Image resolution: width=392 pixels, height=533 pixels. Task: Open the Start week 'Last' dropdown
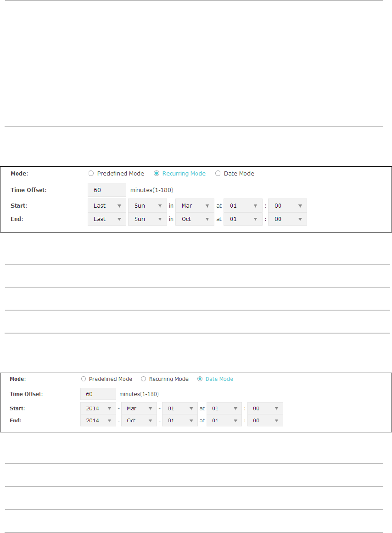[x=106, y=206]
